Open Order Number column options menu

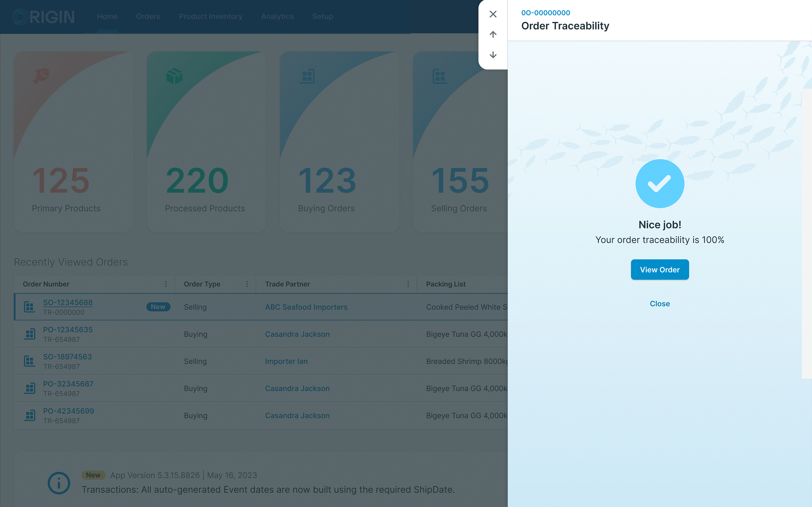coord(166,284)
